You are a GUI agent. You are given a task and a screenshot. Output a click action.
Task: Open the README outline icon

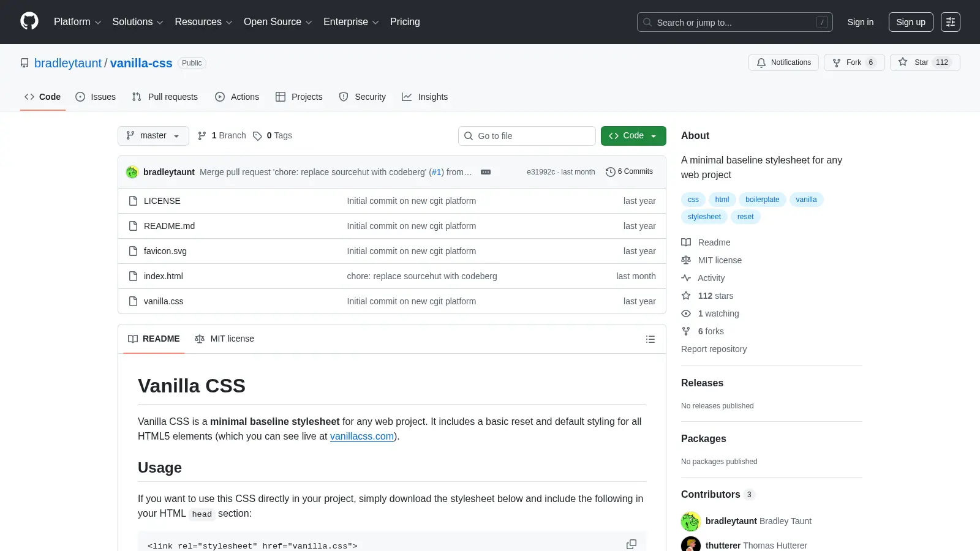point(650,339)
